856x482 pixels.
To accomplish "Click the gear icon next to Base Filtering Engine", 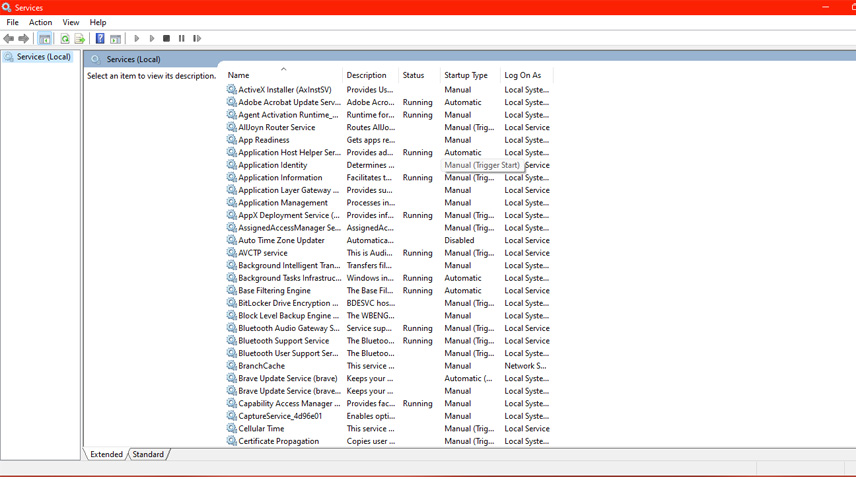I will click(231, 290).
